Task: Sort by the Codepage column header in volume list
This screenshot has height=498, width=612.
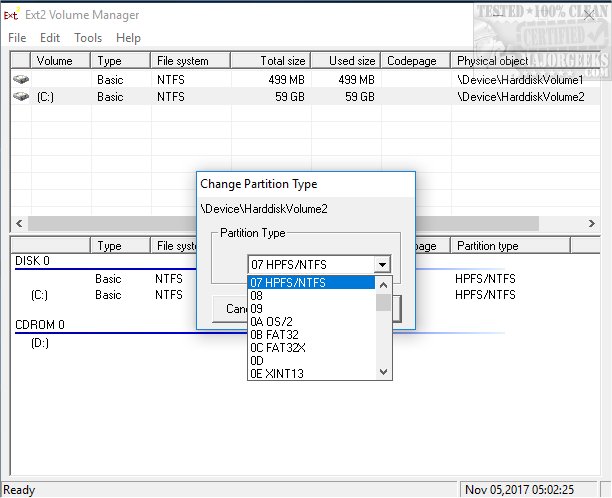Action: click(x=415, y=60)
